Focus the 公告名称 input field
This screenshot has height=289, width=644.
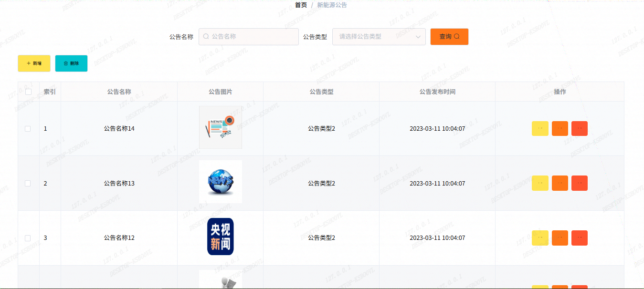tap(249, 37)
